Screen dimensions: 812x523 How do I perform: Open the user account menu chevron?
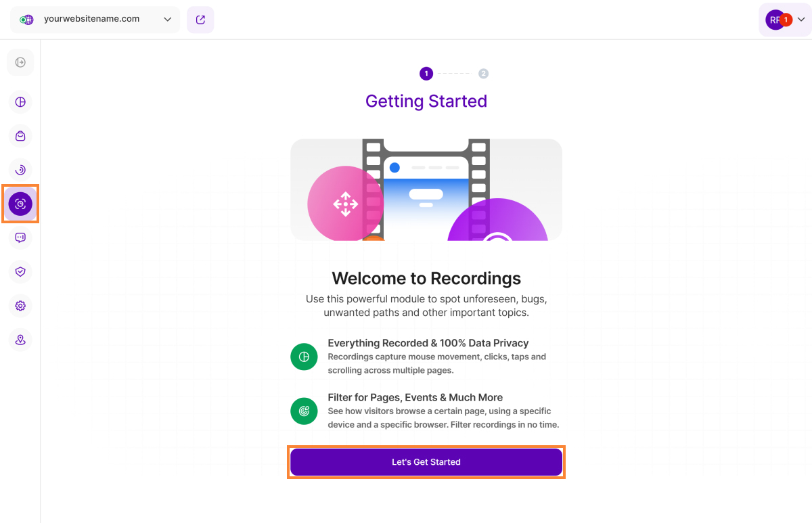(x=802, y=20)
